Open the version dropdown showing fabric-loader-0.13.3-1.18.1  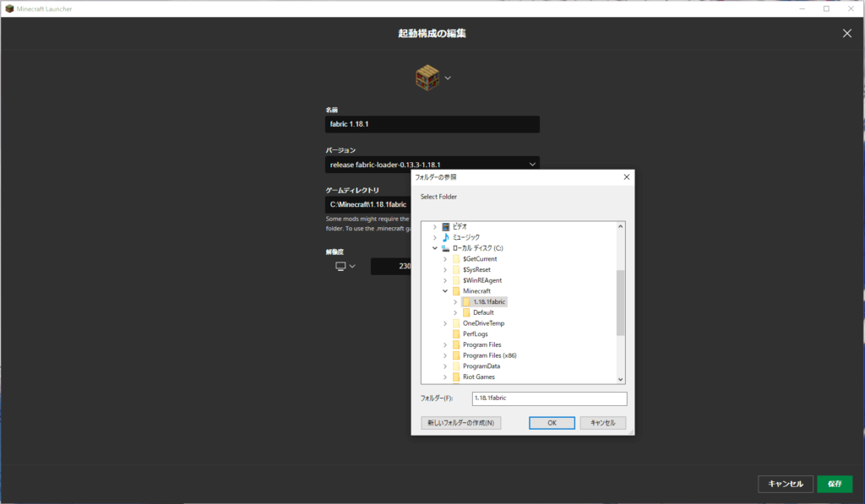(432, 165)
